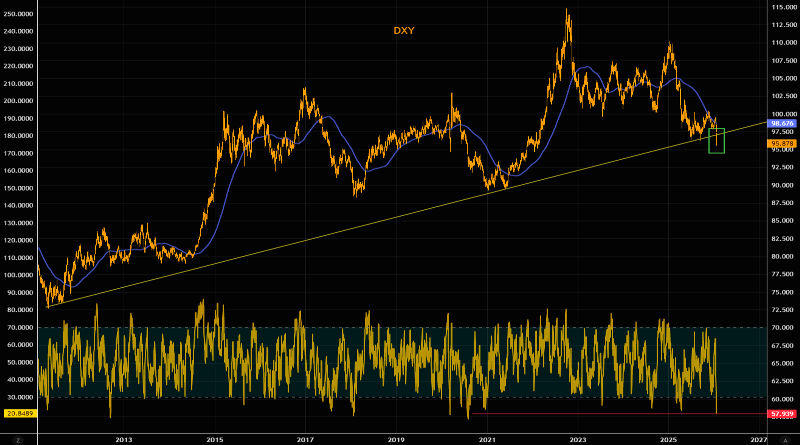800x445 pixels.
Task: Click the DXY symbol title
Action: tap(402, 31)
